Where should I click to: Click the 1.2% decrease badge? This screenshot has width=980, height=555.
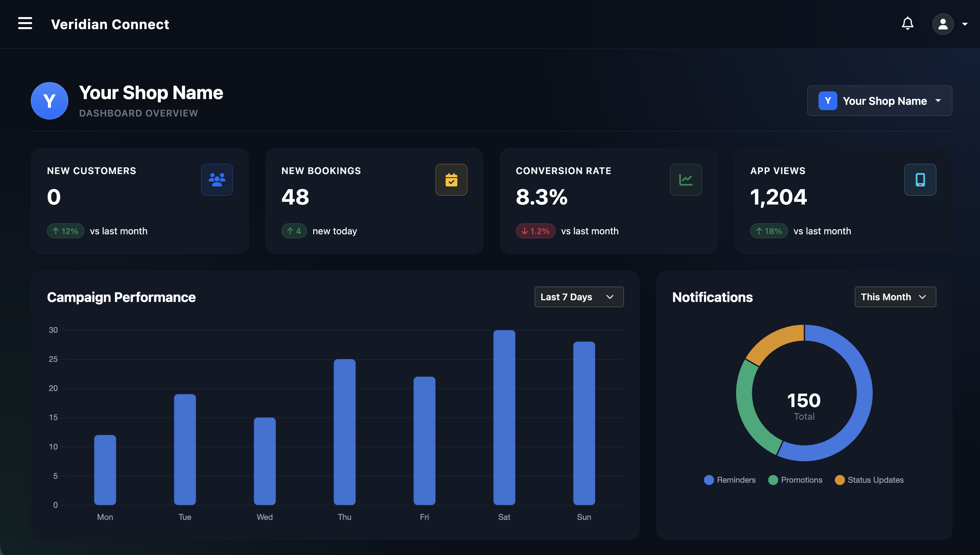[x=535, y=231]
